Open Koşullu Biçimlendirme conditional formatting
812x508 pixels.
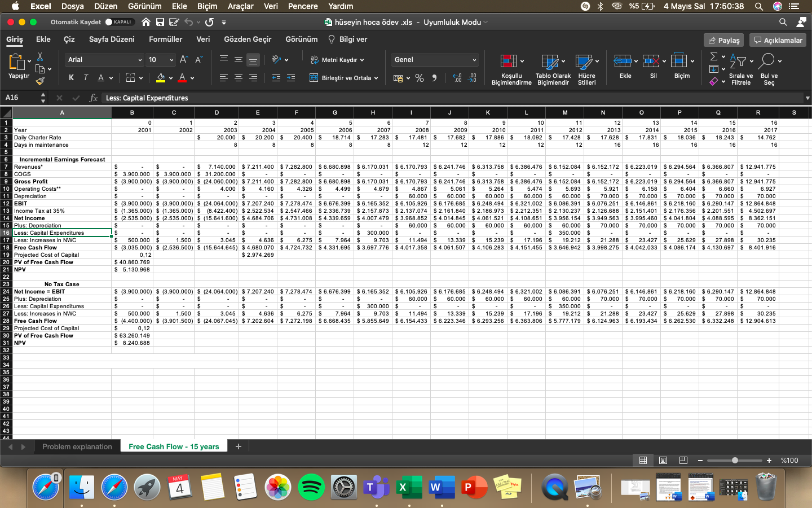pos(511,69)
